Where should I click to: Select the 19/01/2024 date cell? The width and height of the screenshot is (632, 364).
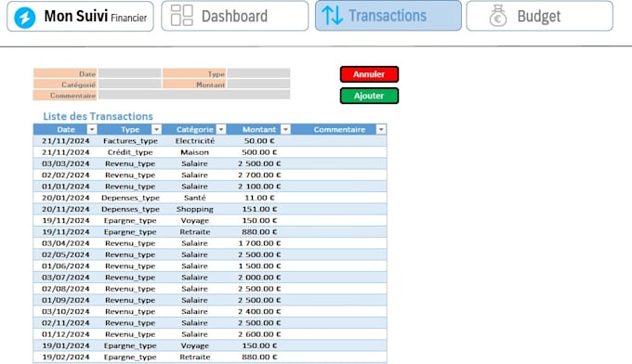pos(66,345)
